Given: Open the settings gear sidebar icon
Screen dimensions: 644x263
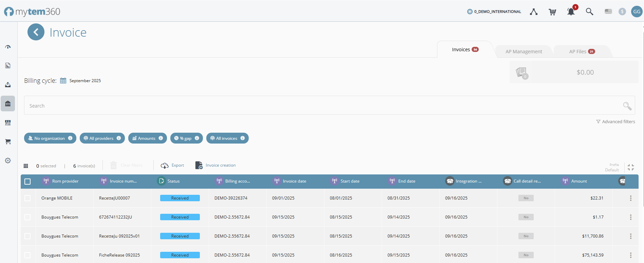Looking at the screenshot, I should coord(8,161).
